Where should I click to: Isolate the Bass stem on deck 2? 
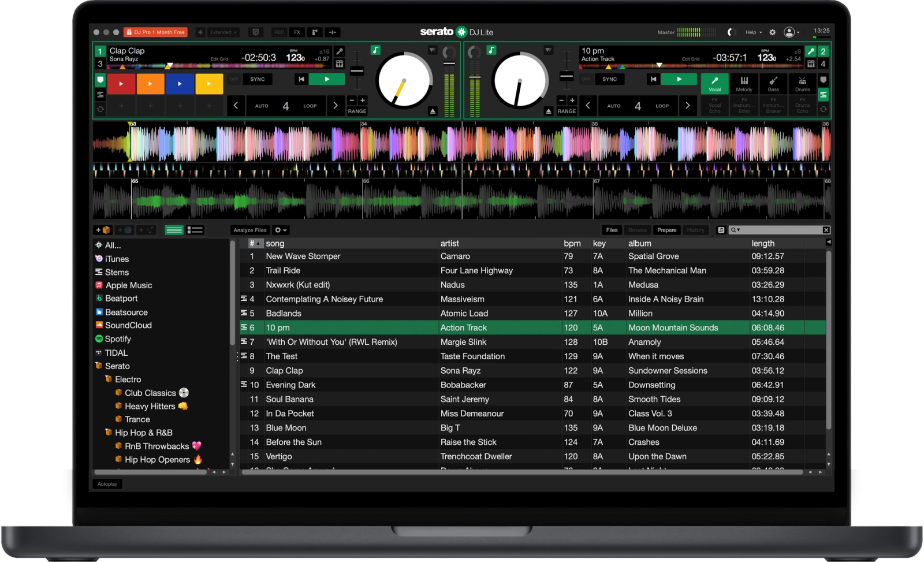tap(773, 84)
